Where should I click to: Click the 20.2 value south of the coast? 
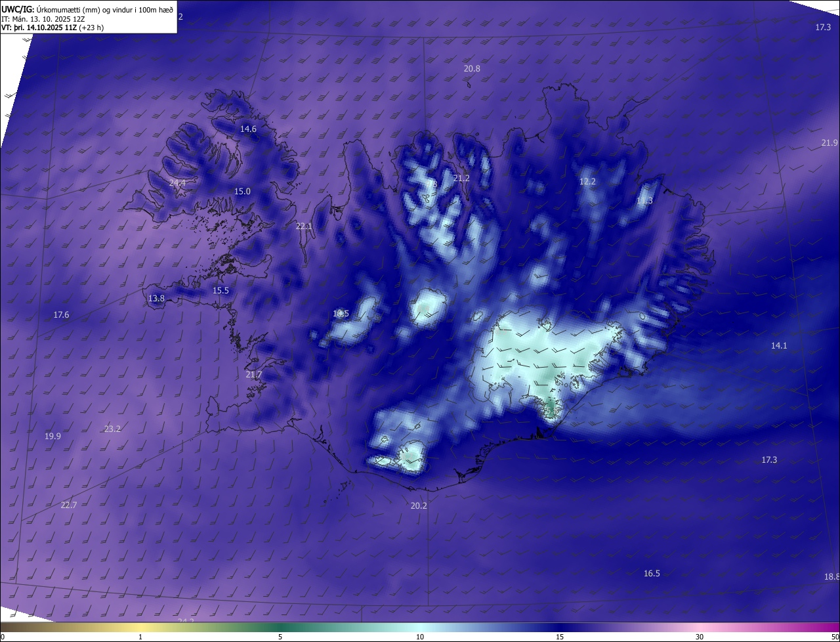coord(419,506)
